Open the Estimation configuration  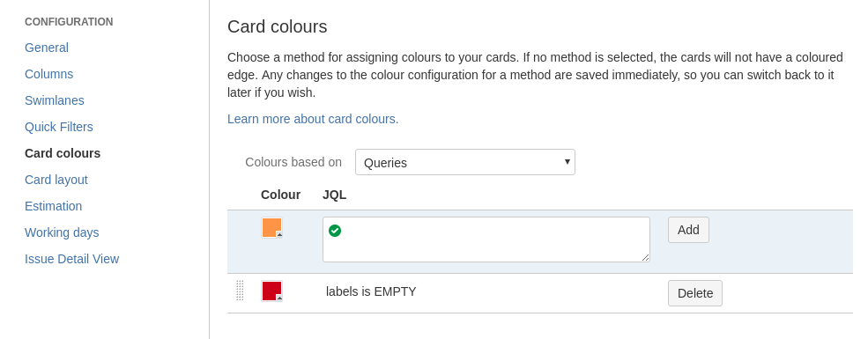(53, 206)
